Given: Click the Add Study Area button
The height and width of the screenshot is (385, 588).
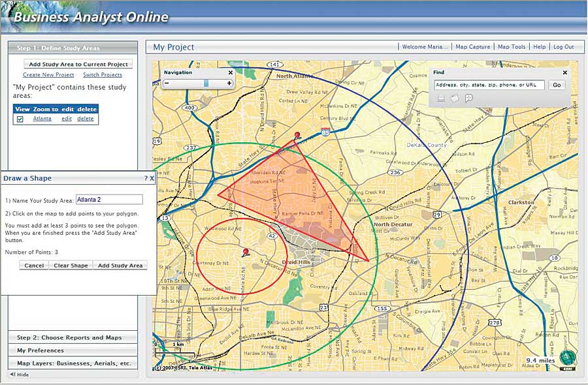Looking at the screenshot, I should coord(120,266).
